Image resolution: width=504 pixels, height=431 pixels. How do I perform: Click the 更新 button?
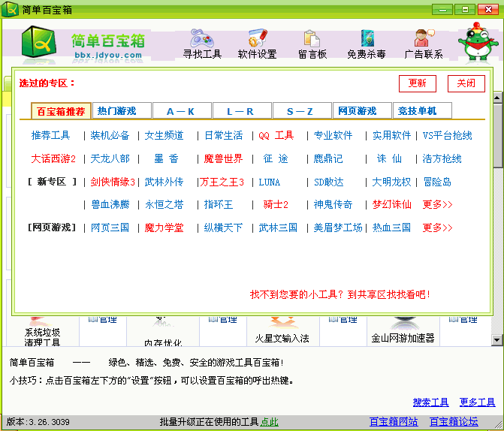(417, 83)
